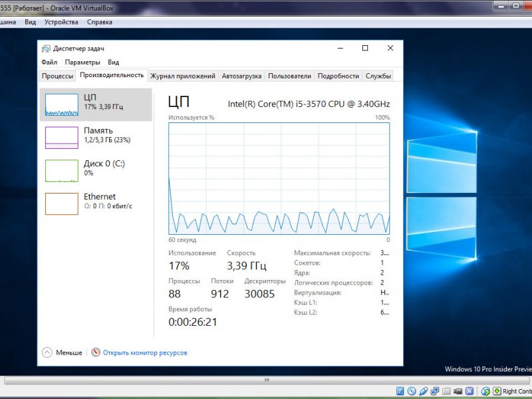Click the Windows 10 Pro Insider Preview watermark text

coord(488,369)
